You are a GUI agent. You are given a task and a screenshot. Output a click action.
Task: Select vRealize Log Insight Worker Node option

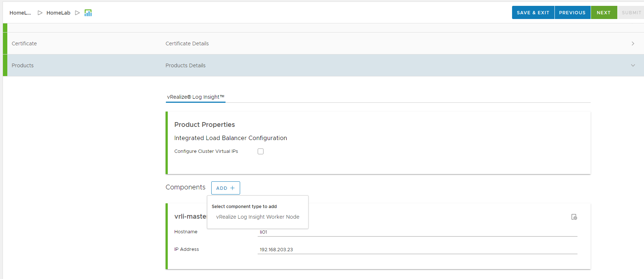click(257, 217)
